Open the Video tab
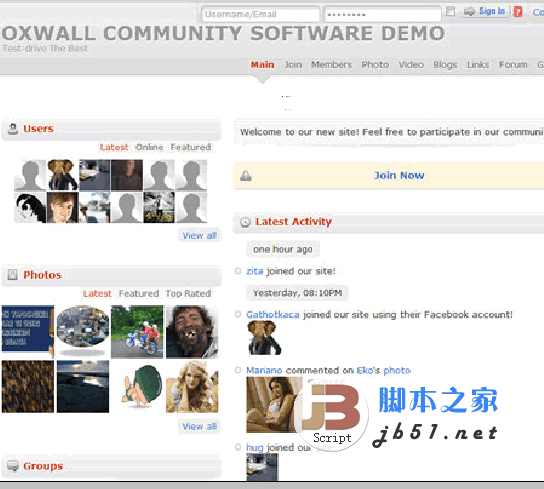 [411, 65]
